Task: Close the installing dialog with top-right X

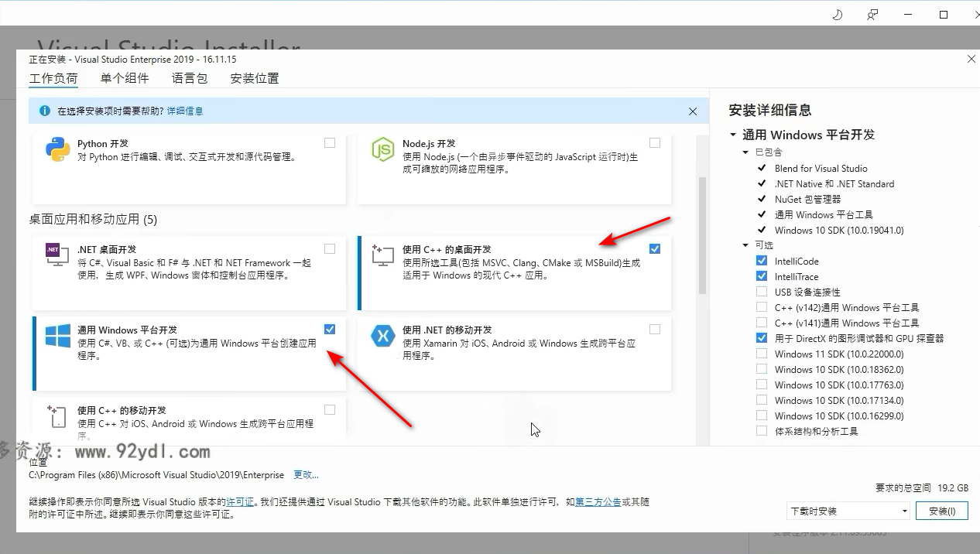Action: [x=971, y=59]
